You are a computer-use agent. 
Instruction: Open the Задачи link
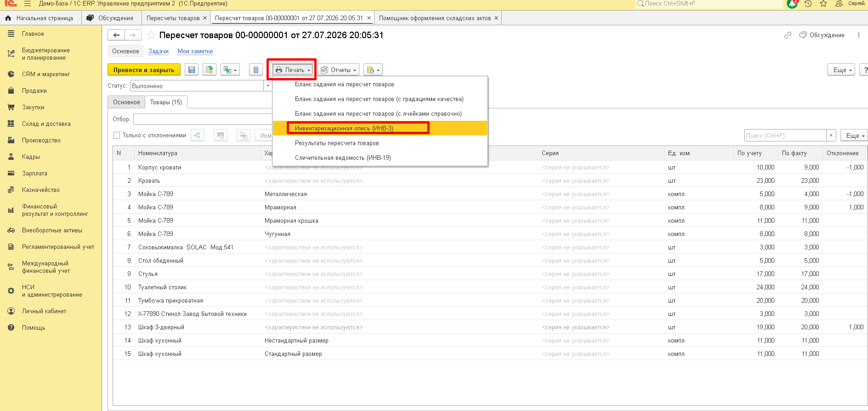point(159,51)
